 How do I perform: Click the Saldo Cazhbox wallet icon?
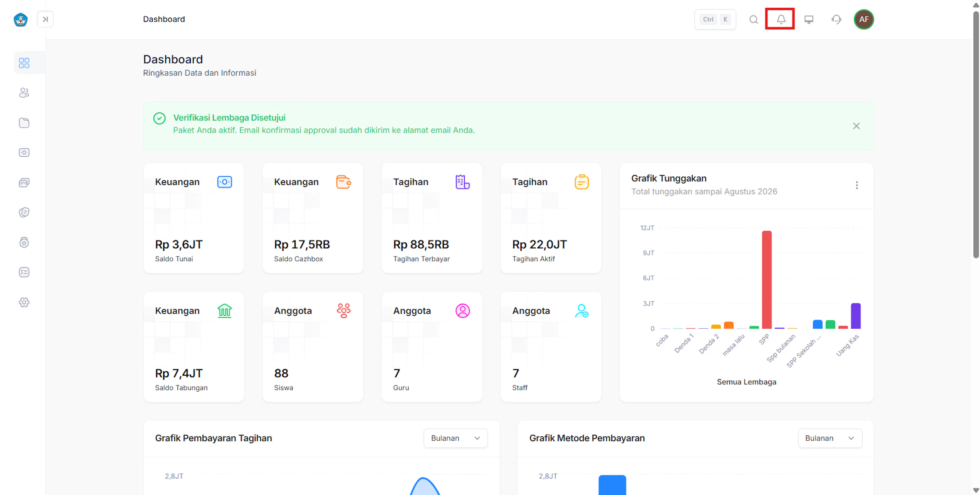coord(344,182)
